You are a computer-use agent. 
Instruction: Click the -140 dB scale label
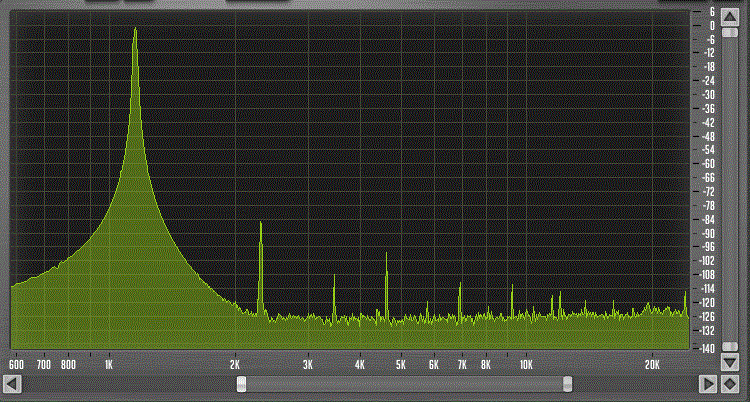(x=706, y=349)
